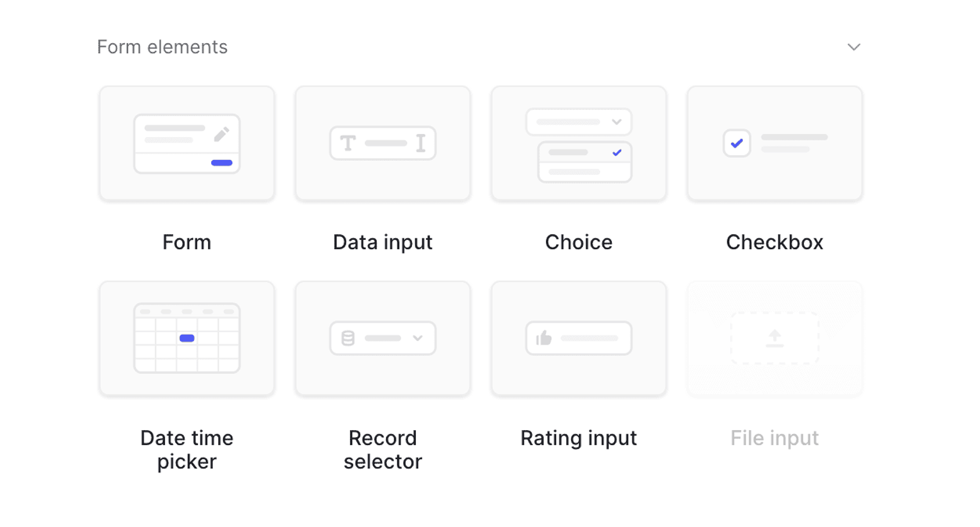The height and width of the screenshot is (527, 980).
Task: Click the Record selector label
Action: 383,449
